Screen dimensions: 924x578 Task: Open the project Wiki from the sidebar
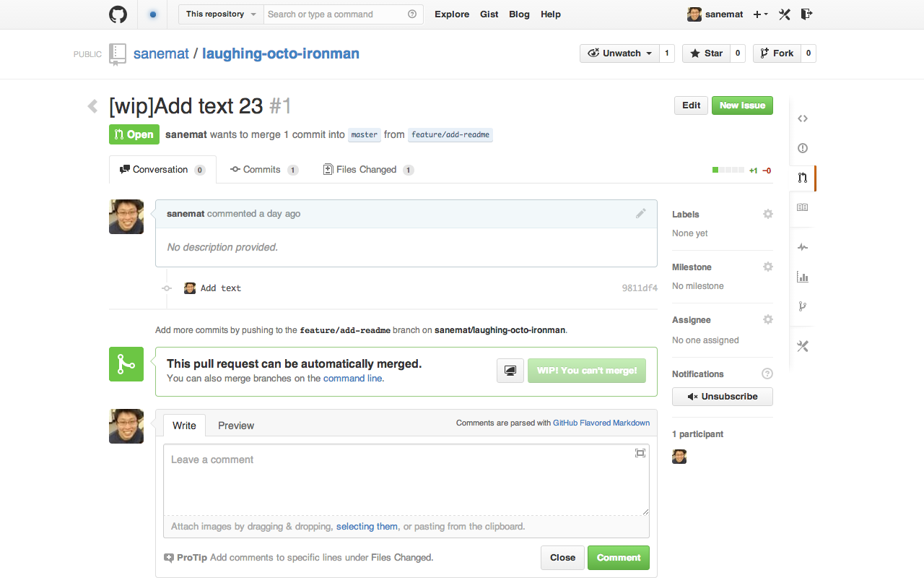pos(803,207)
